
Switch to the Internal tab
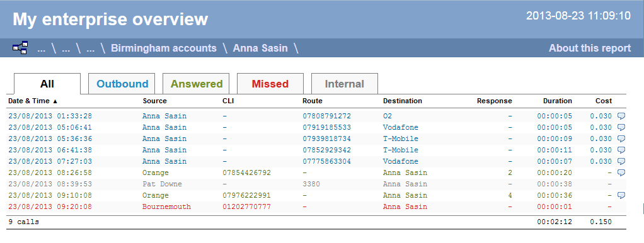point(345,84)
